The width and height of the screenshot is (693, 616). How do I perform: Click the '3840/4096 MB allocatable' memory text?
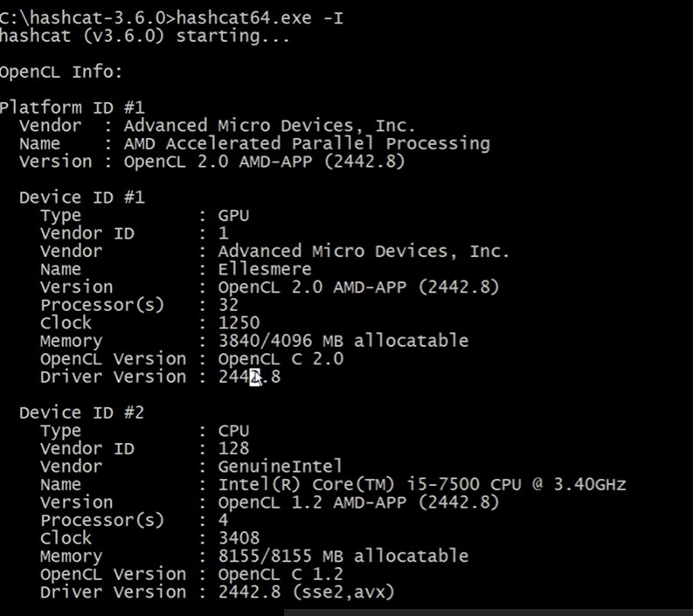coord(343,341)
